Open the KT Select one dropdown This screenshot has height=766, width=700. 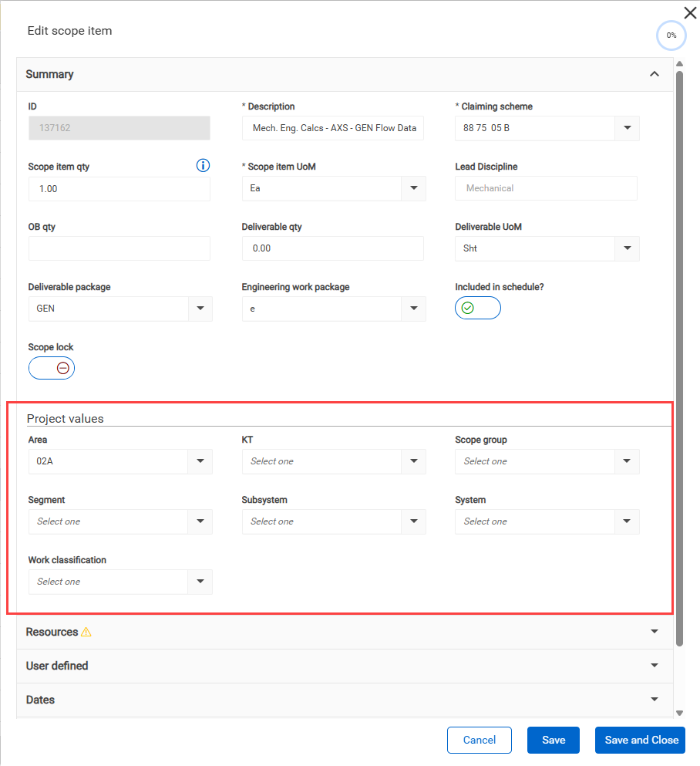point(334,461)
